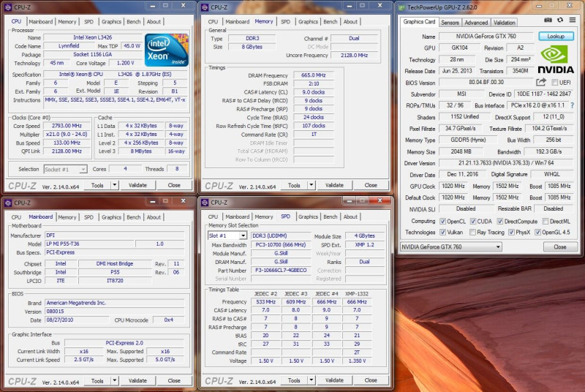
Task: Click title icon of CPU-Z processor window
Action: pyautogui.click(x=8, y=7)
